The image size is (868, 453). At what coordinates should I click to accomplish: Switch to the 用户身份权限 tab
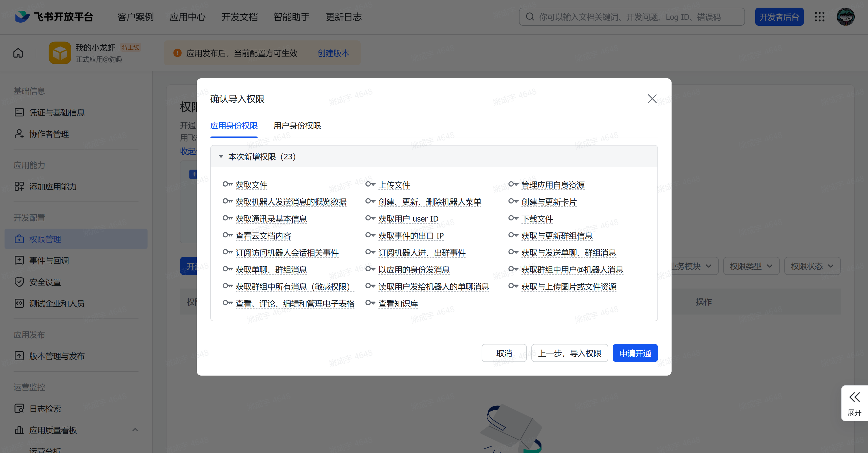[297, 126]
